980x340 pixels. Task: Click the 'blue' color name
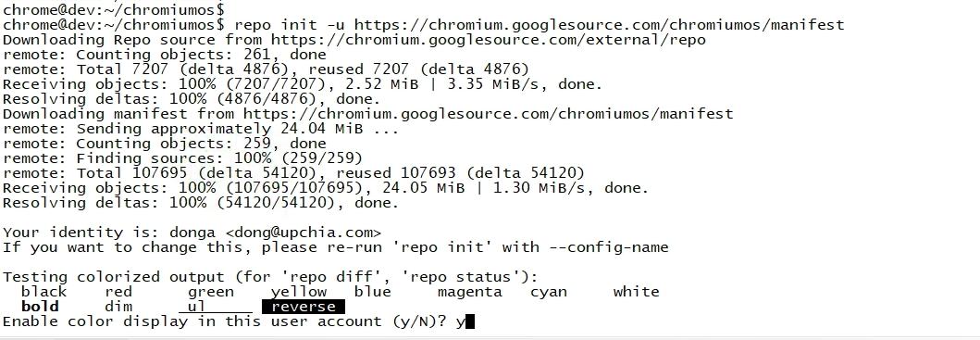(373, 292)
